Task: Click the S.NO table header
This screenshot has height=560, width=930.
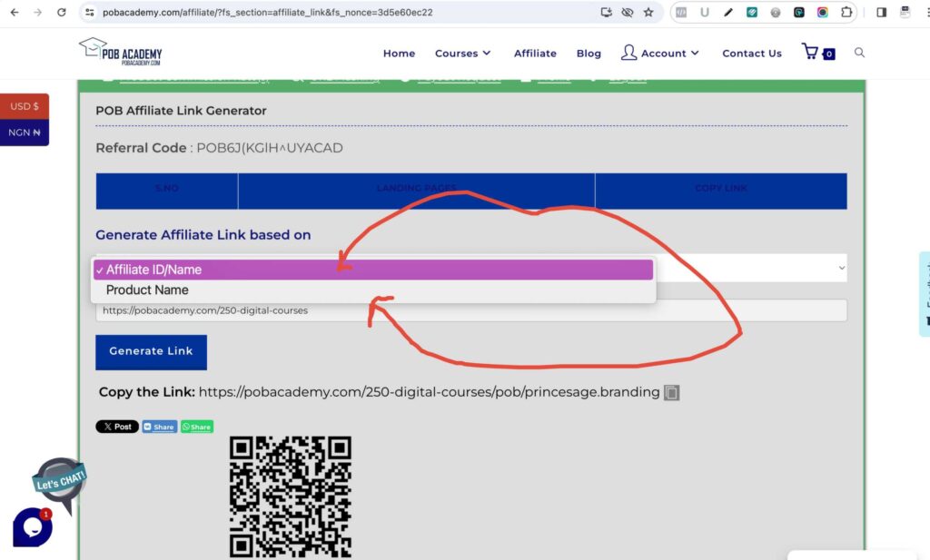Action: tap(167, 189)
